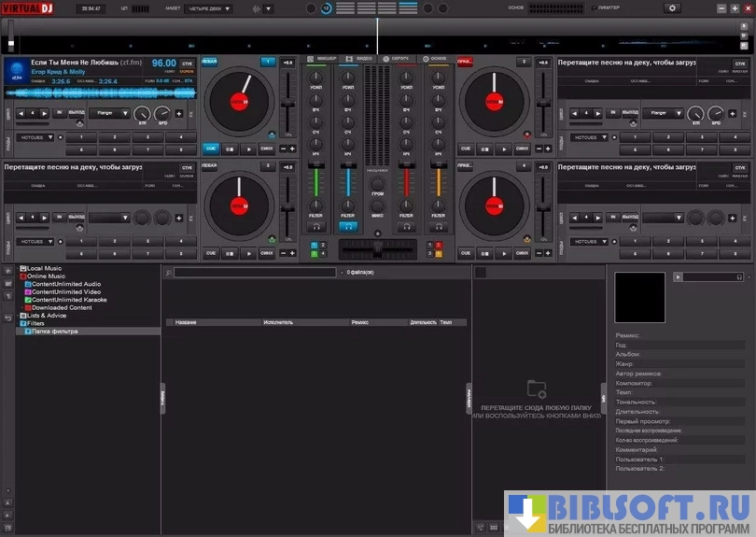Click the CUE button on deck 1
This screenshot has width=756, height=537.
210,148
